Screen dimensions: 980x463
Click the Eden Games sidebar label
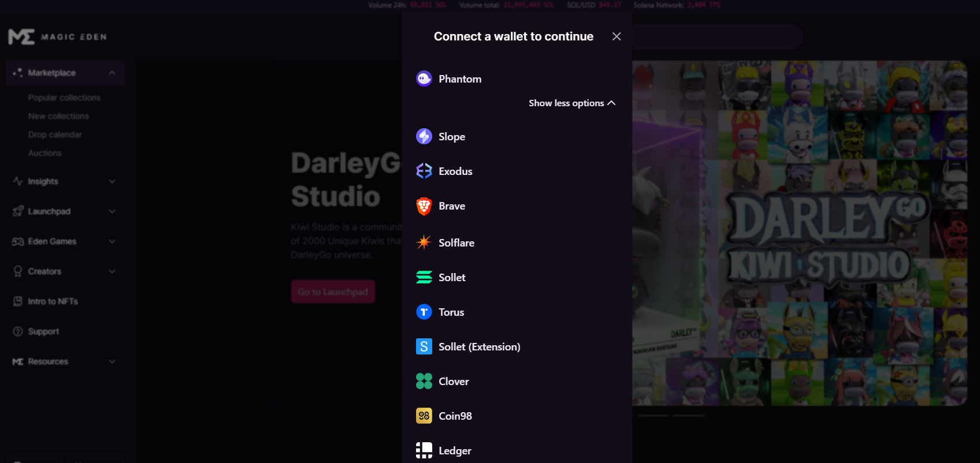point(52,241)
